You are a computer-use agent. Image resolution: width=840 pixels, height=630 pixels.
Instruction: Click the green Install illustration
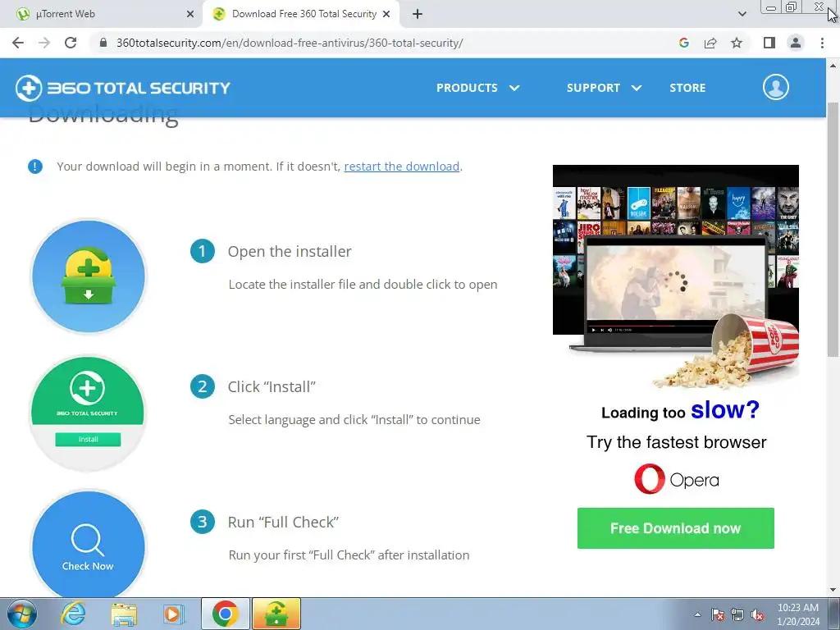click(x=88, y=413)
